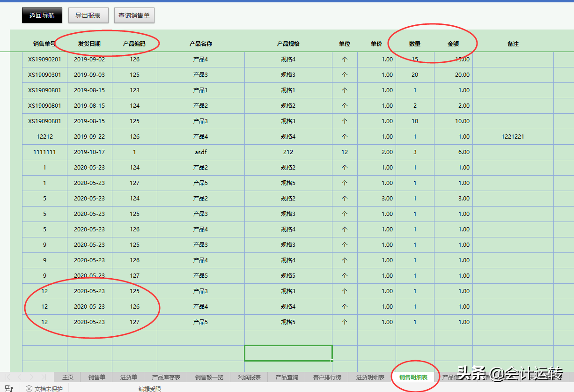Screen dimensions: 574x392
Task: Select the unit cell showing 12
Action: 345,152
